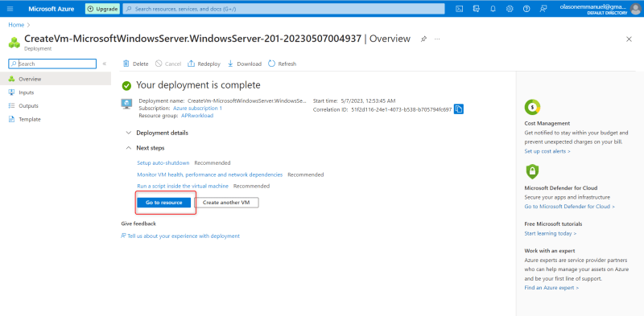Click the Delete toolbar button
The width and height of the screenshot is (644, 316).
(x=136, y=64)
